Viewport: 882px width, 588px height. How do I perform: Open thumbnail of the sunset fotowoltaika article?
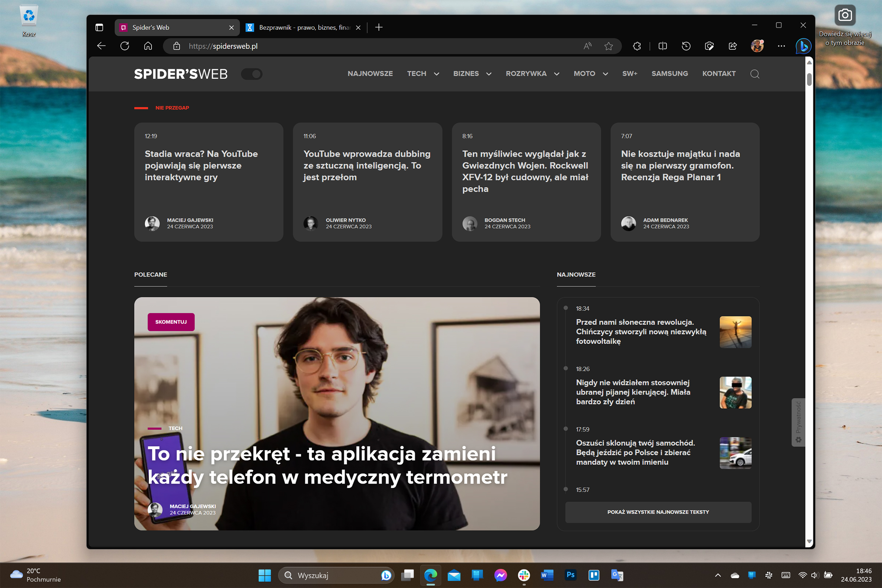coord(735,332)
